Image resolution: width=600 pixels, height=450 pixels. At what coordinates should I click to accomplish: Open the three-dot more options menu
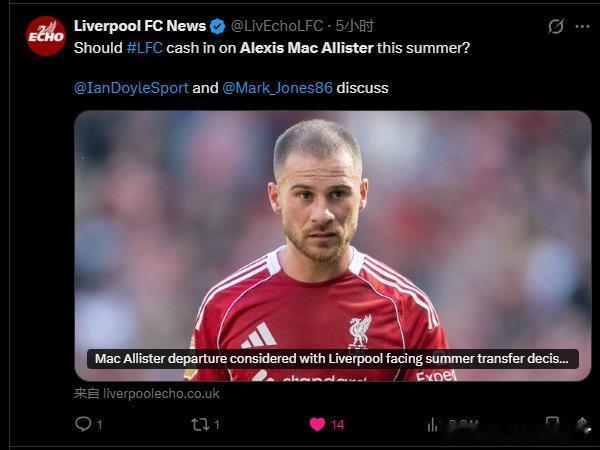coord(582,26)
